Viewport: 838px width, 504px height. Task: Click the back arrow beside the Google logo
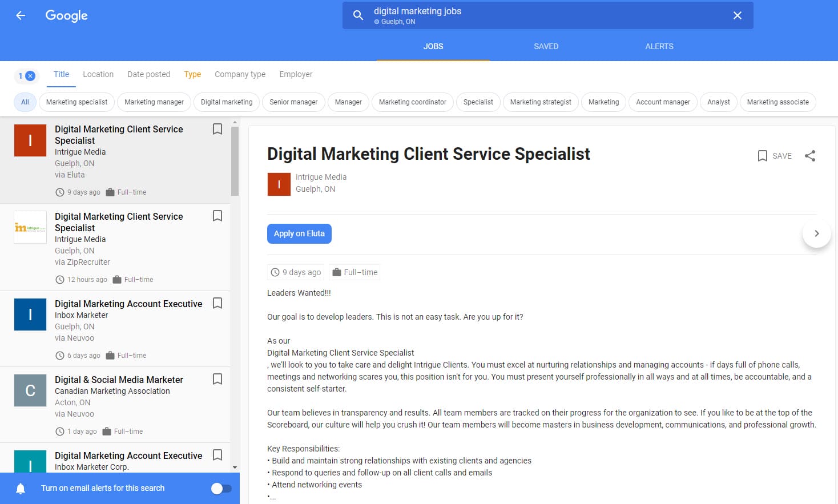click(x=21, y=15)
